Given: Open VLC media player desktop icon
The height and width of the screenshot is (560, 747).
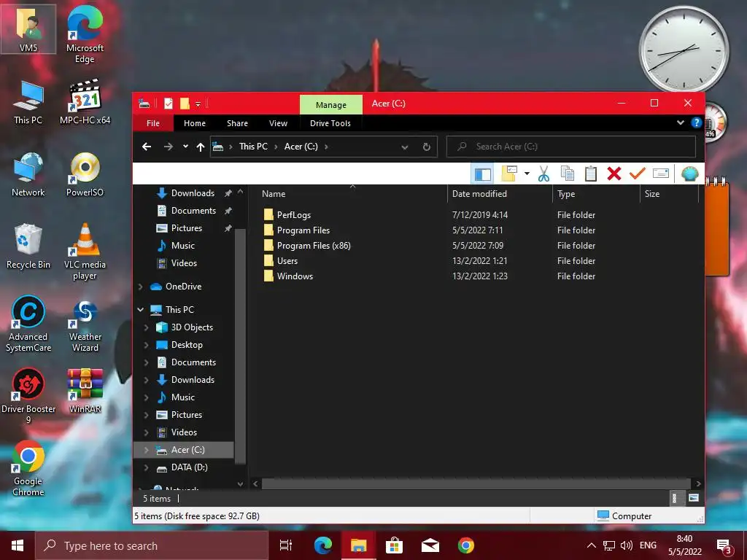Looking at the screenshot, I should [85, 252].
